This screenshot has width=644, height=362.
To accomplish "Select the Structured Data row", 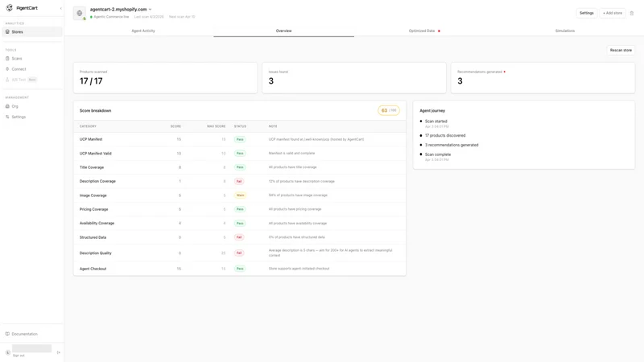I will point(240,237).
